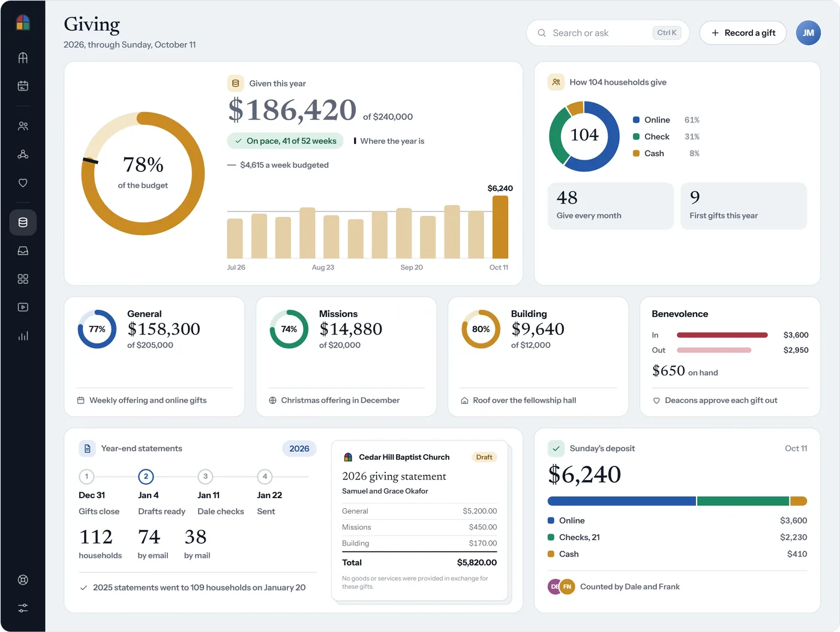Open the First gifts this year card
Screen dimensions: 840x632
(x=744, y=206)
